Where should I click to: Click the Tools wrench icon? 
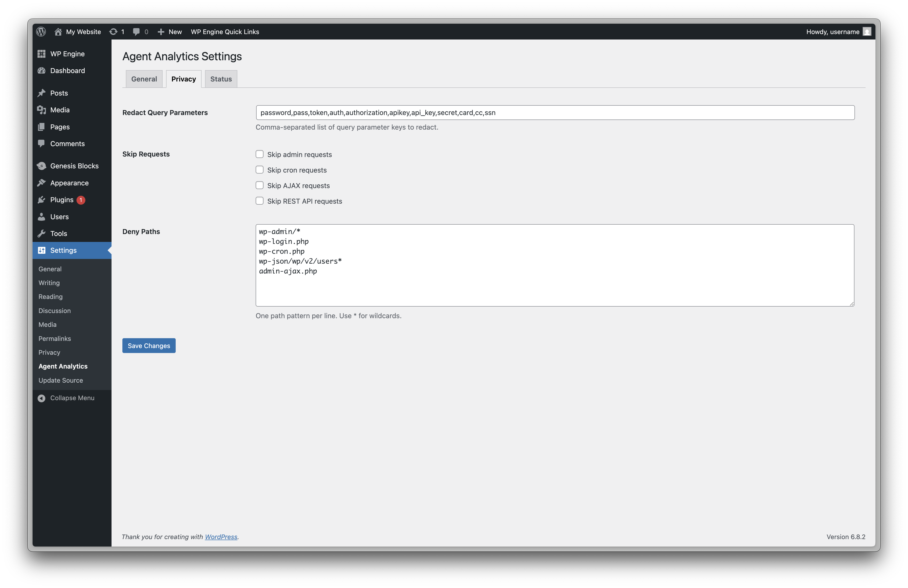coord(42,233)
